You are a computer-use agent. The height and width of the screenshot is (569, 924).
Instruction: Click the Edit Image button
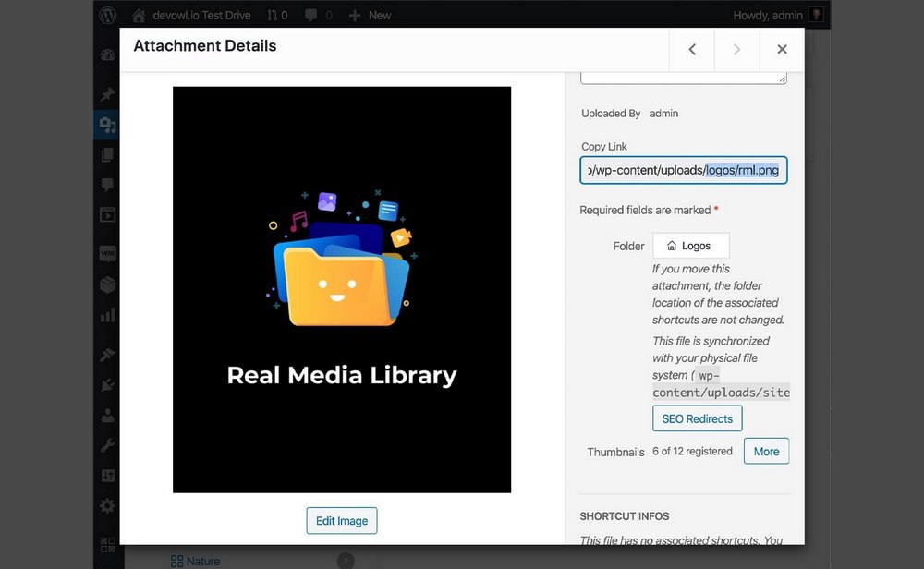[x=342, y=521]
